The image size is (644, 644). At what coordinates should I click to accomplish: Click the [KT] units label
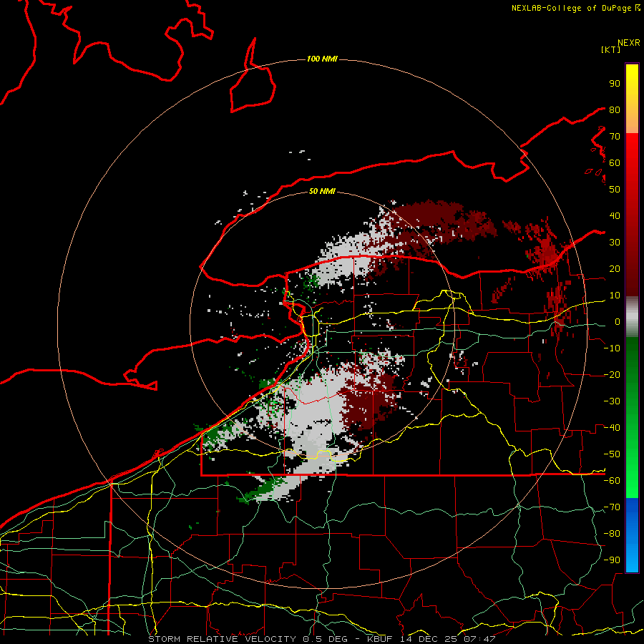click(x=611, y=49)
